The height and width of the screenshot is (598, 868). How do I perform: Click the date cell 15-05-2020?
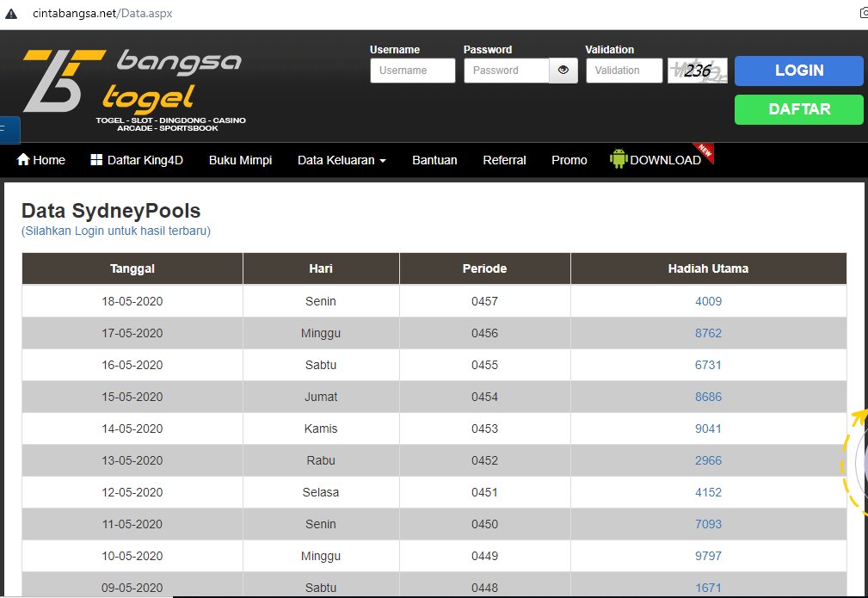(x=132, y=397)
